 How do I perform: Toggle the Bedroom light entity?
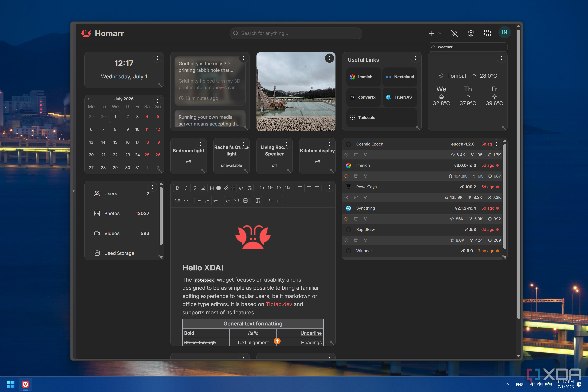188,156
